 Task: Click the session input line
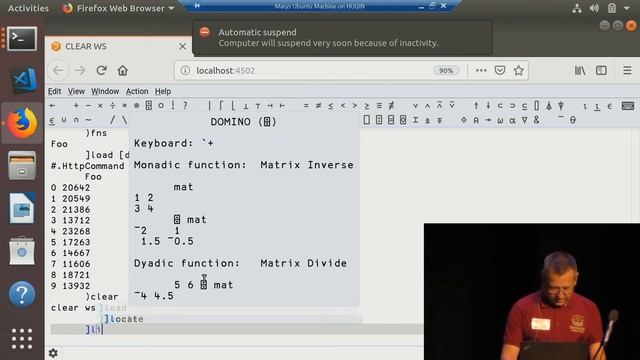pyautogui.click(x=237, y=329)
